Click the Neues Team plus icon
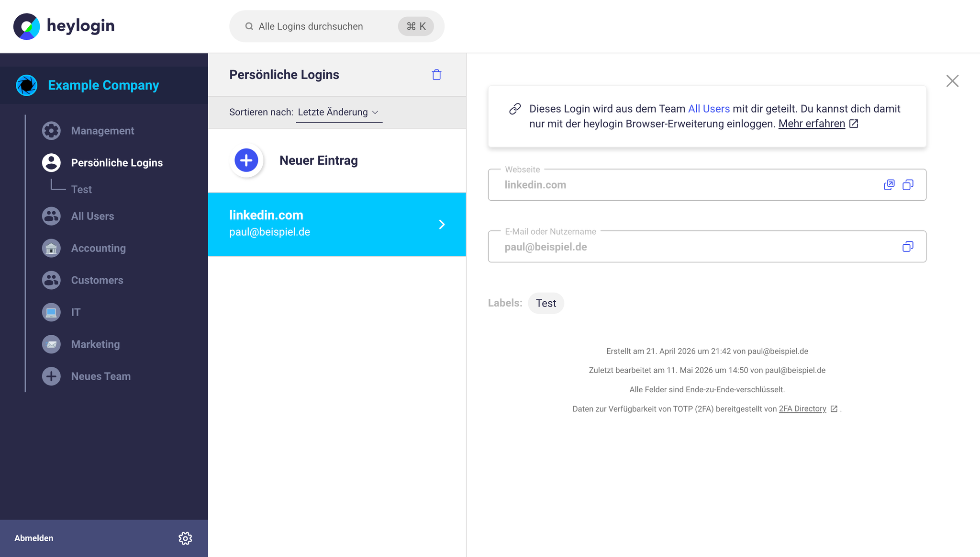Viewport: 980px width, 557px height. tap(51, 376)
